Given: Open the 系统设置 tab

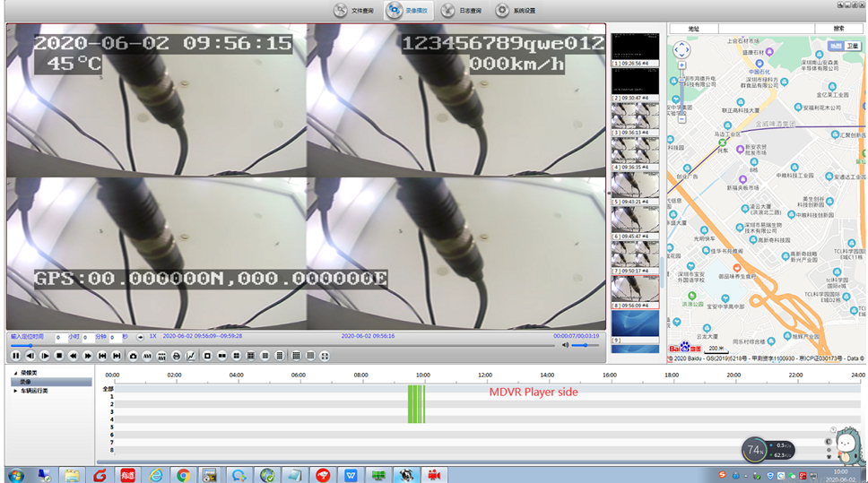Looking at the screenshot, I should [516, 11].
